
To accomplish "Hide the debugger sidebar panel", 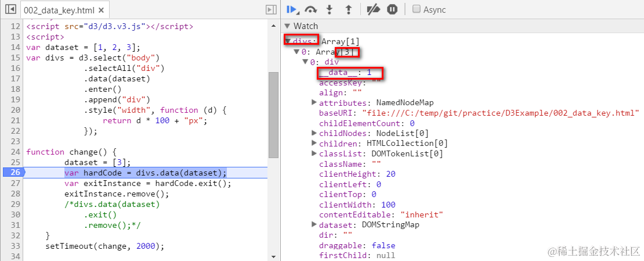I will pos(270,9).
